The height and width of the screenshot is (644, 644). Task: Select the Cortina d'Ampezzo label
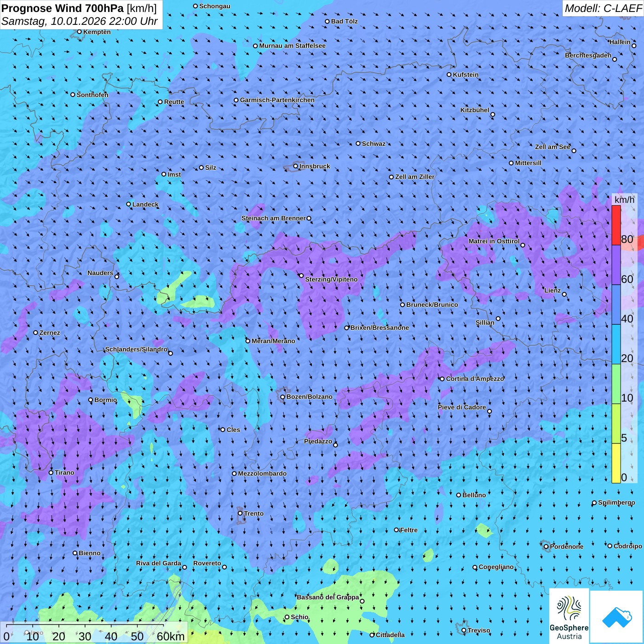tap(475, 379)
